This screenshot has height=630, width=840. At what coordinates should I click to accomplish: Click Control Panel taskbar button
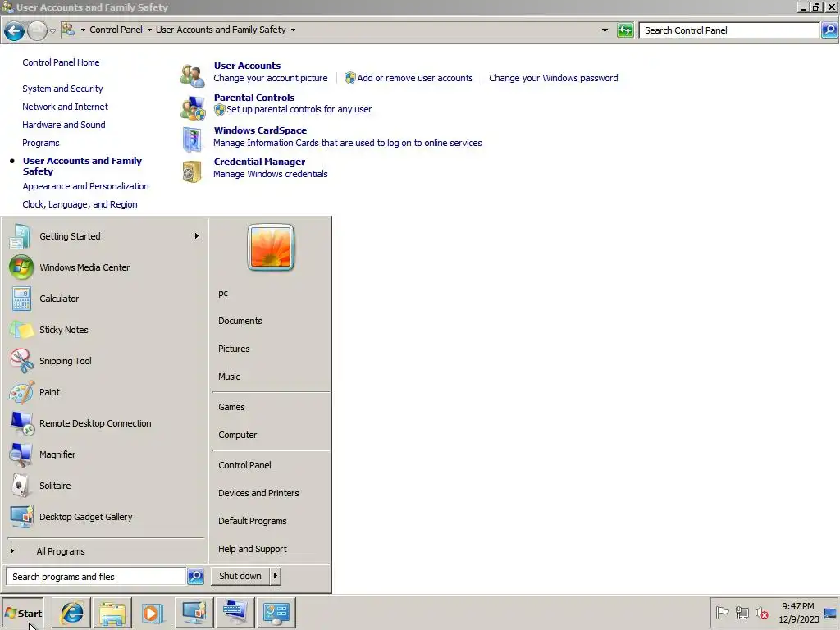276,613
